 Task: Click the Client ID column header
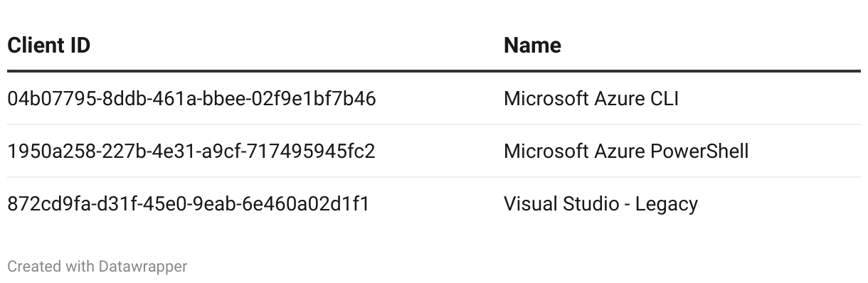(x=49, y=46)
